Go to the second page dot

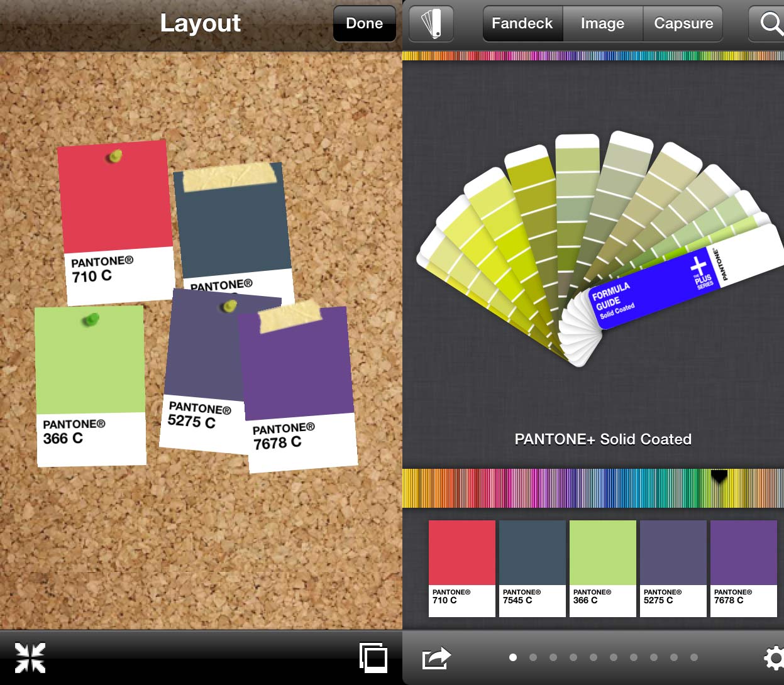tap(533, 657)
